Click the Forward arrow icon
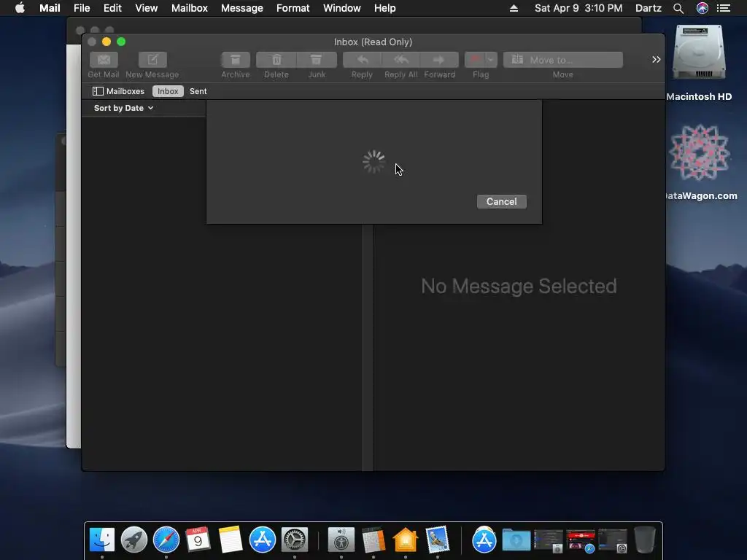The height and width of the screenshot is (560, 747). [439, 60]
